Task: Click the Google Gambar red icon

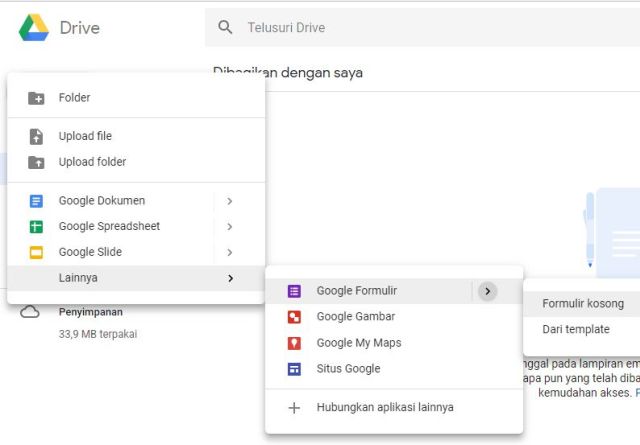Action: pos(294,317)
